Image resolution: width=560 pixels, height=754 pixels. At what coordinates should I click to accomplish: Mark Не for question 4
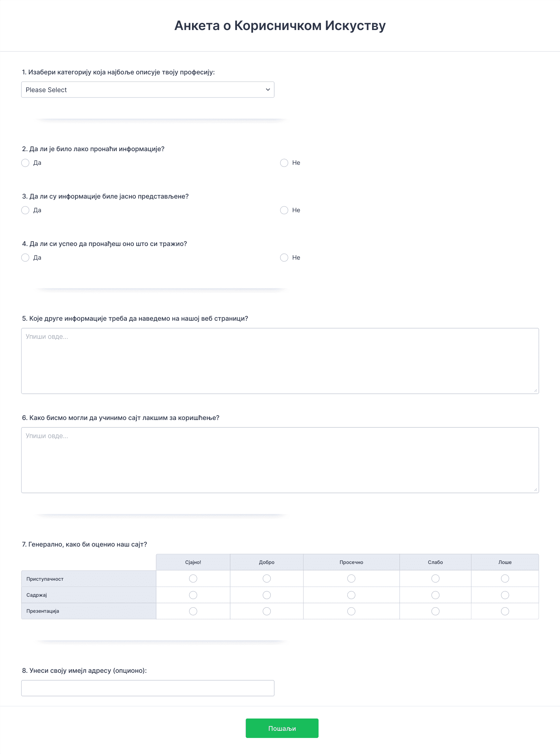284,258
